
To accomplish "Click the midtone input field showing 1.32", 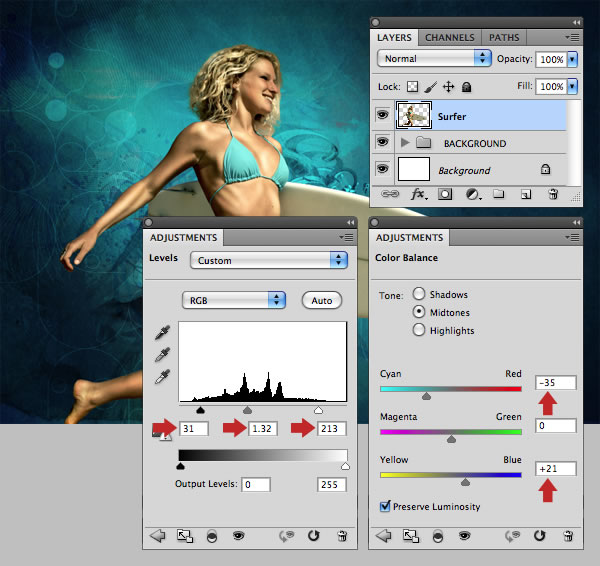I will pos(263,428).
